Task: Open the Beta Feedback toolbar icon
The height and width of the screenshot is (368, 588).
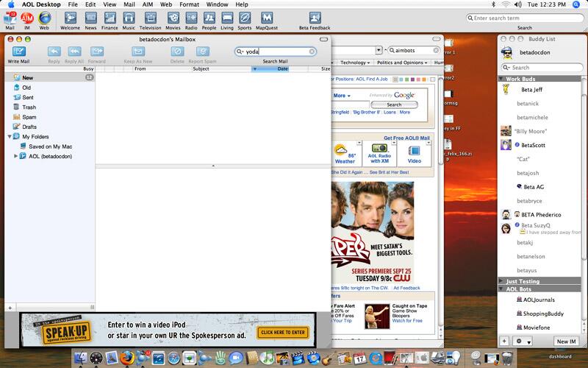Action: [315, 19]
